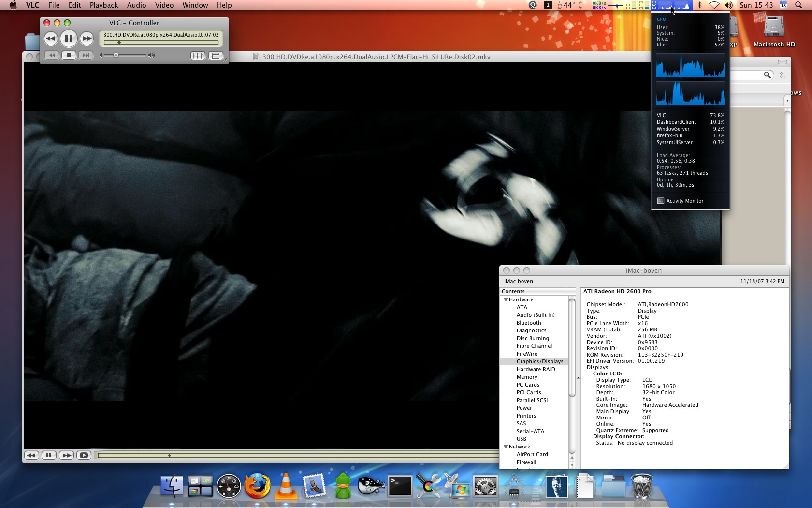Open the Trash in the Dock

(x=641, y=486)
